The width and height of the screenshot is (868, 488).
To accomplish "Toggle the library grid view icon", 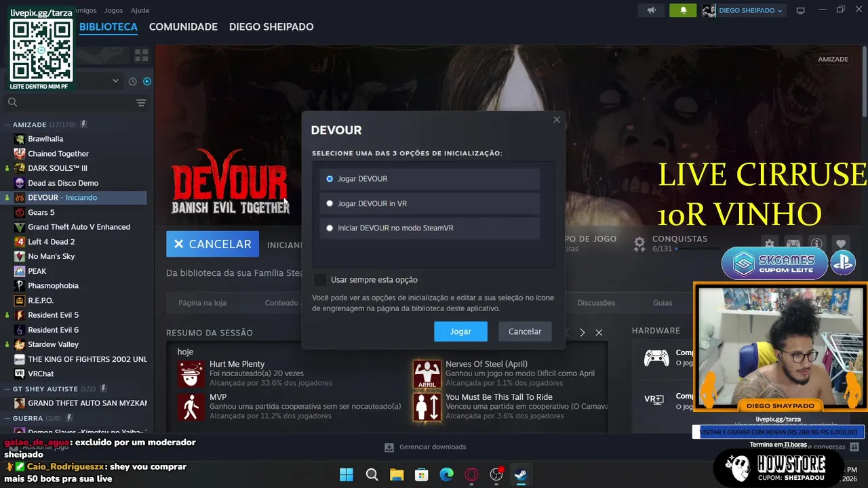I will click(141, 55).
